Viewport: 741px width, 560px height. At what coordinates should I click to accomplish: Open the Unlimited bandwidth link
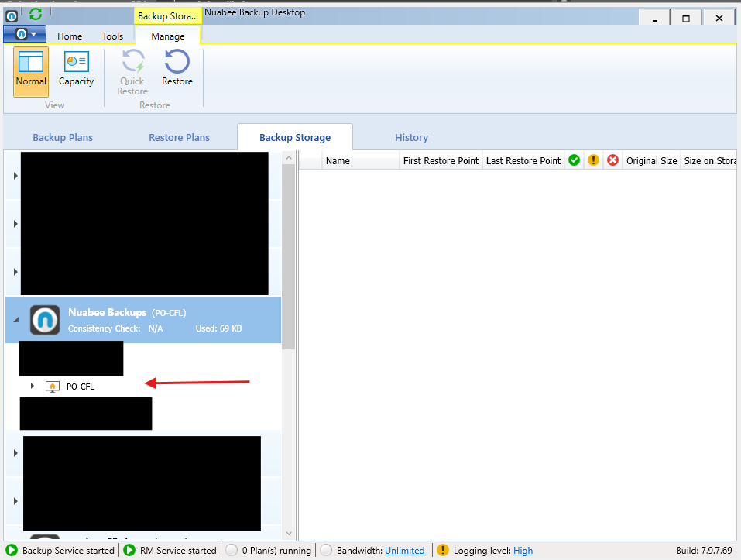404,551
